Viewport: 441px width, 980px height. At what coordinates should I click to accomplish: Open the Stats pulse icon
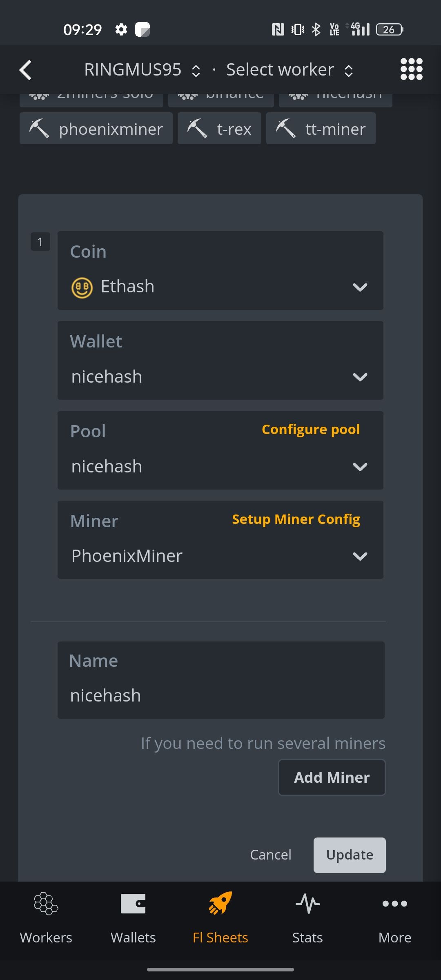click(x=307, y=903)
